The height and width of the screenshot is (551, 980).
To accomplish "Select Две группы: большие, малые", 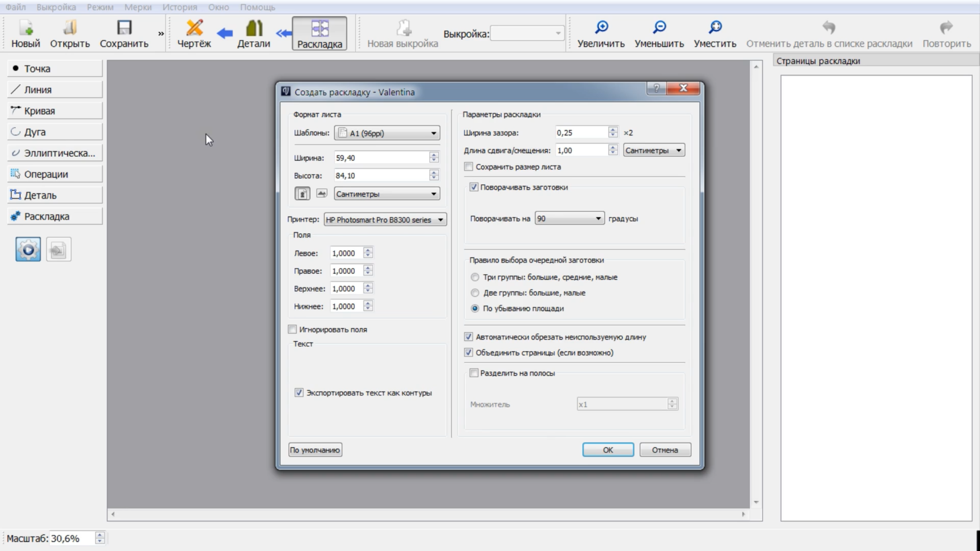I will 475,293.
